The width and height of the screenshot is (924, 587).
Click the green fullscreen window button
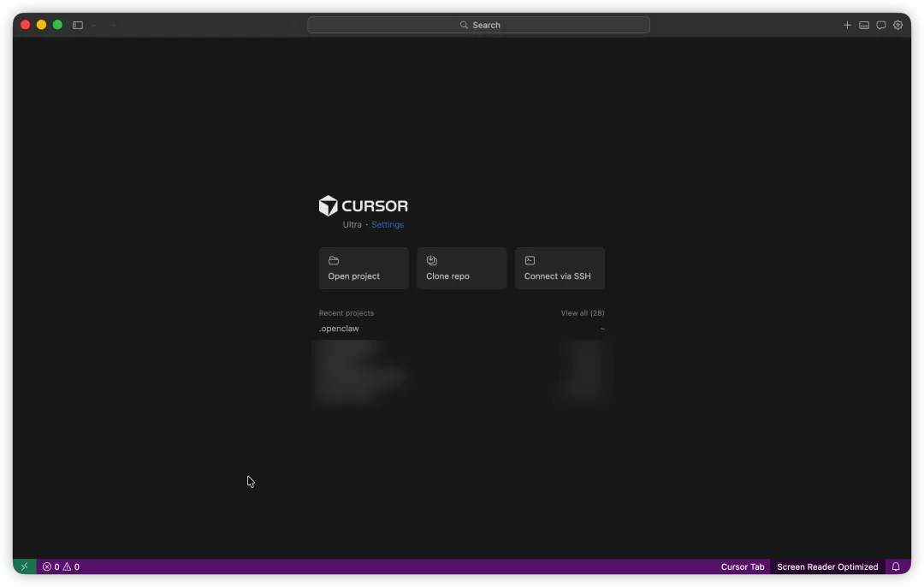tap(58, 25)
